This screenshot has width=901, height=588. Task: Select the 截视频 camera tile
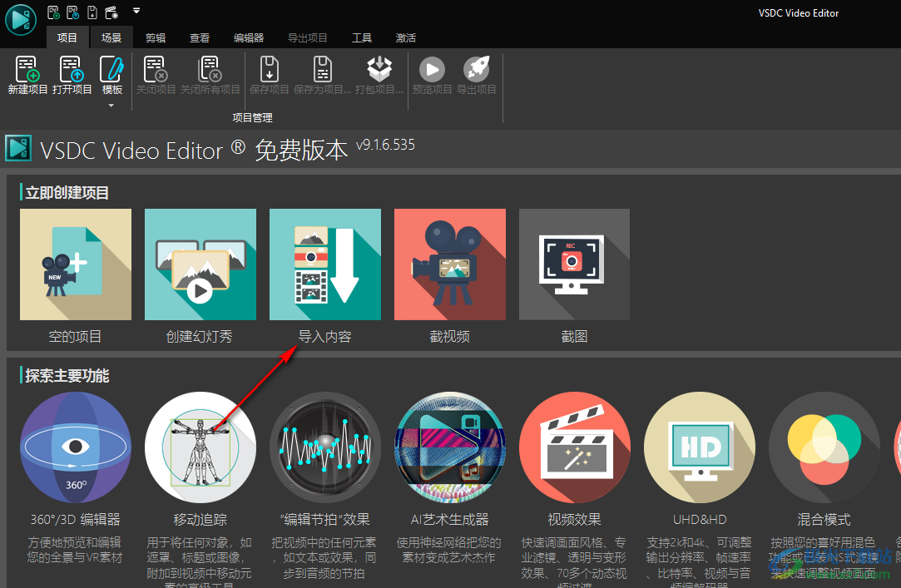[450, 264]
